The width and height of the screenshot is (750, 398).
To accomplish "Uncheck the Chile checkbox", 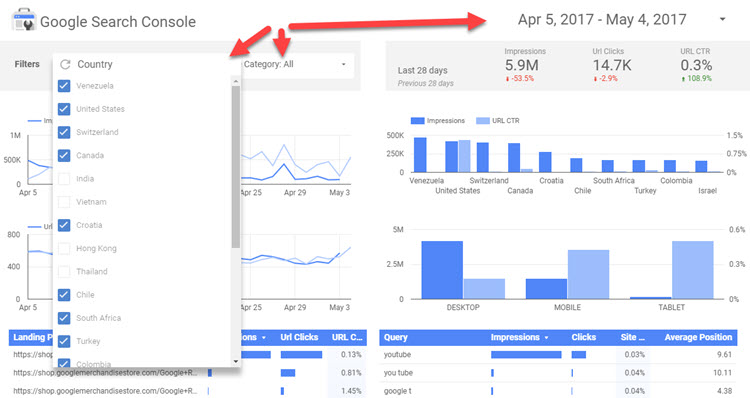I will (x=64, y=295).
